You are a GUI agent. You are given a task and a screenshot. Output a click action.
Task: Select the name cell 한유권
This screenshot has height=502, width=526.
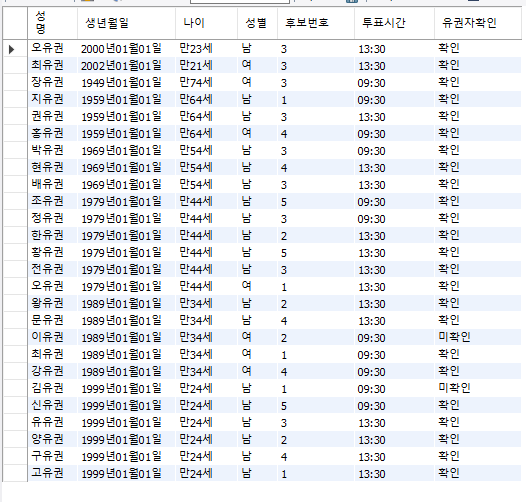[x=53, y=236]
